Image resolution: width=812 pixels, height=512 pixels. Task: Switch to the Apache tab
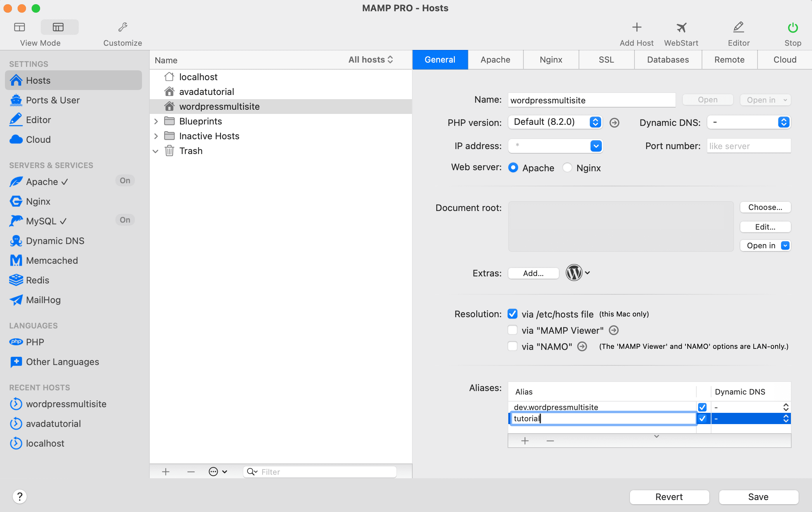coord(495,60)
